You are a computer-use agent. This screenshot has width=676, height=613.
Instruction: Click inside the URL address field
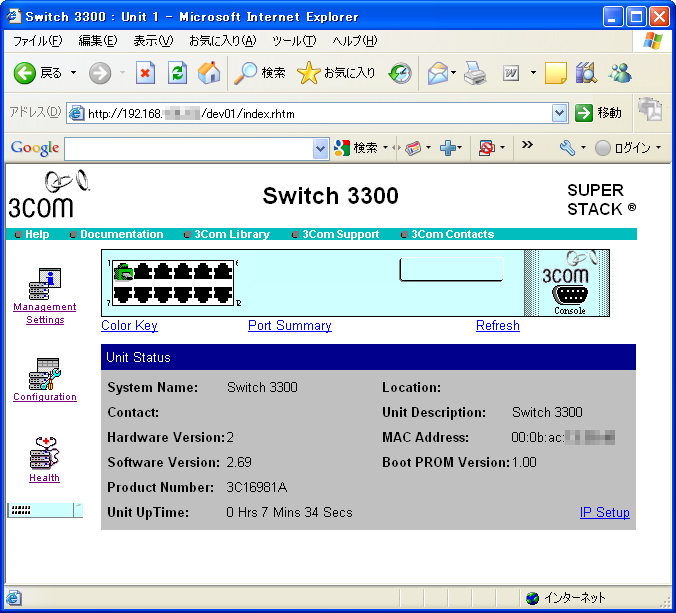pos(317,114)
